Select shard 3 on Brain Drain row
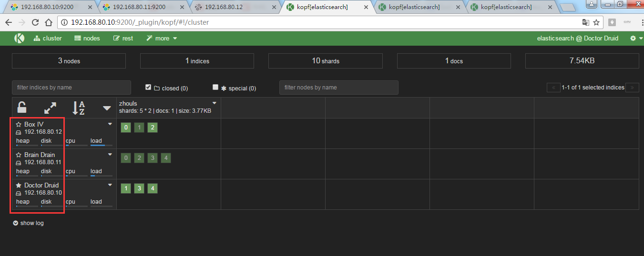 pyautogui.click(x=152, y=158)
